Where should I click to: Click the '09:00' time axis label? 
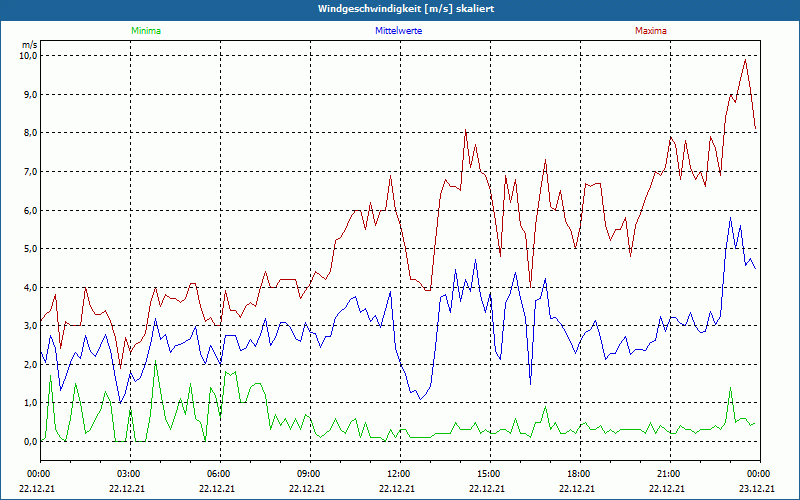pos(309,474)
